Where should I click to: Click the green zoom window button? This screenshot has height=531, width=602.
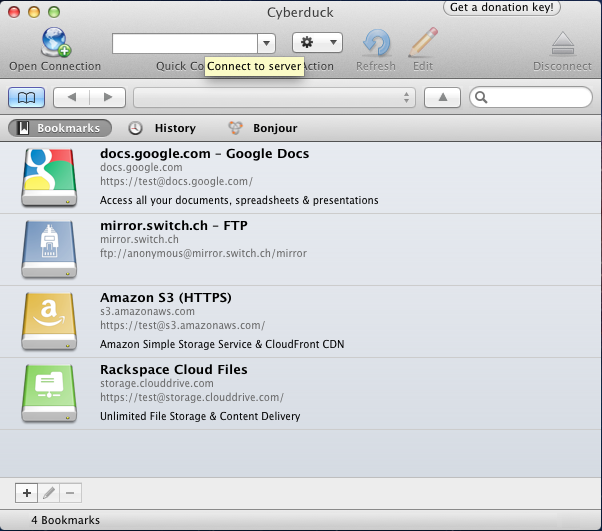(54, 12)
